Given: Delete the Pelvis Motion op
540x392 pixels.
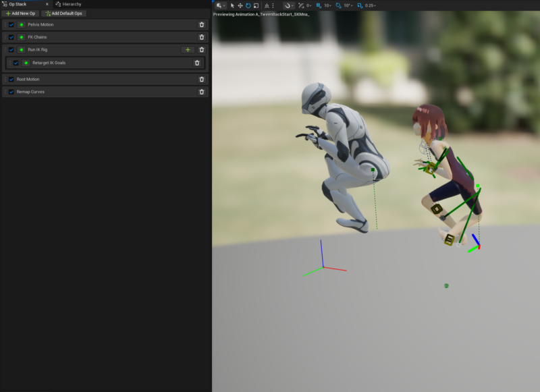Looking at the screenshot, I should pos(201,25).
